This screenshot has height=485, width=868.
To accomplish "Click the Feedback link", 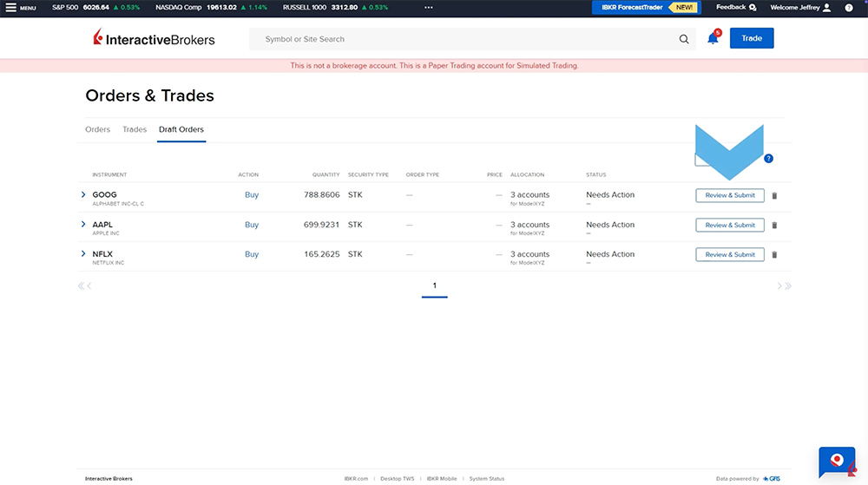I will point(736,8).
